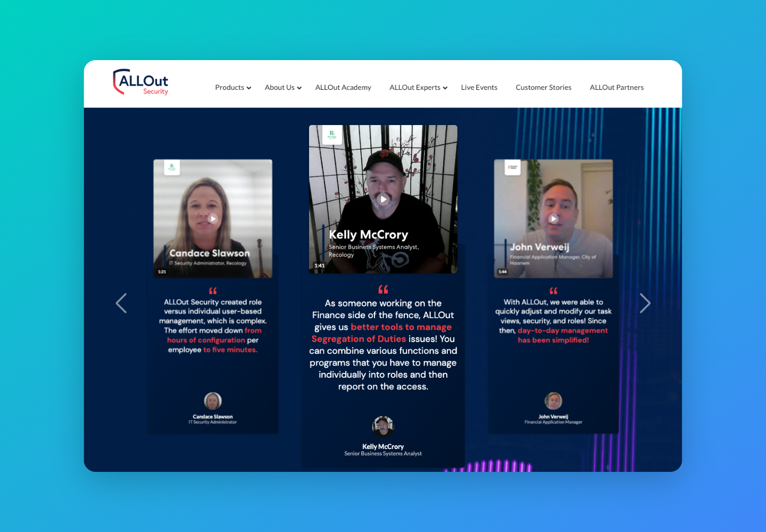Play Kelly McCrory's video

383,199
